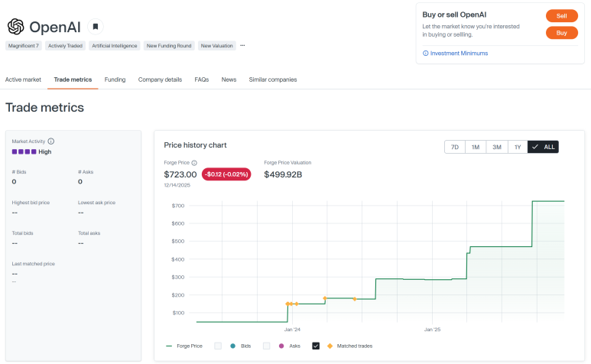Click the info icon beside Investment Minimums
The width and height of the screenshot is (591, 364).
click(425, 54)
